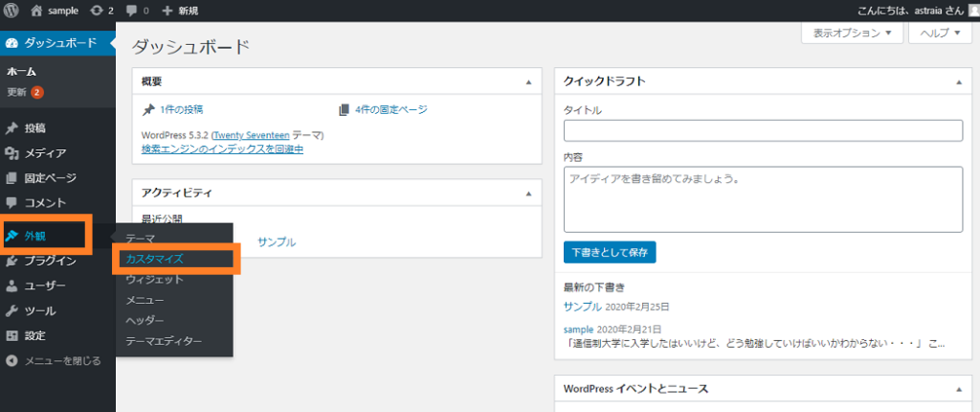Open 固定ページ pages section in sidebar
The width and height of the screenshot is (980, 412).
click(50, 178)
